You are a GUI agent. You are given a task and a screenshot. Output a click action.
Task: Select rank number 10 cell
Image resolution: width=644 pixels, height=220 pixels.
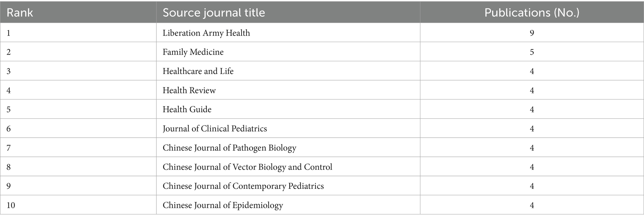coord(11,205)
